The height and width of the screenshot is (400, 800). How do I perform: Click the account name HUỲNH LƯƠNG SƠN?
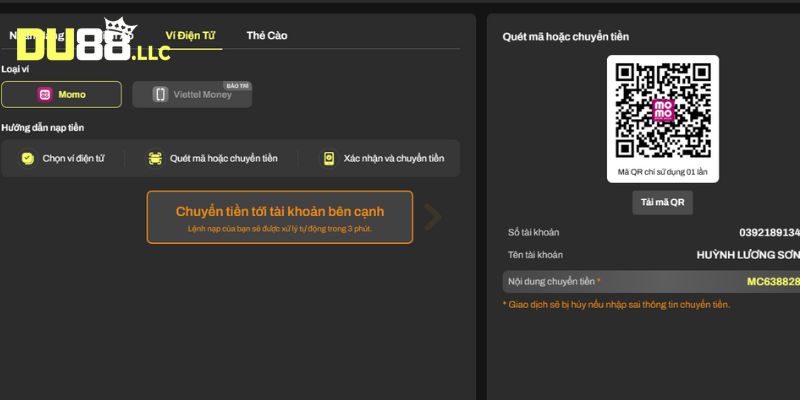(x=748, y=255)
